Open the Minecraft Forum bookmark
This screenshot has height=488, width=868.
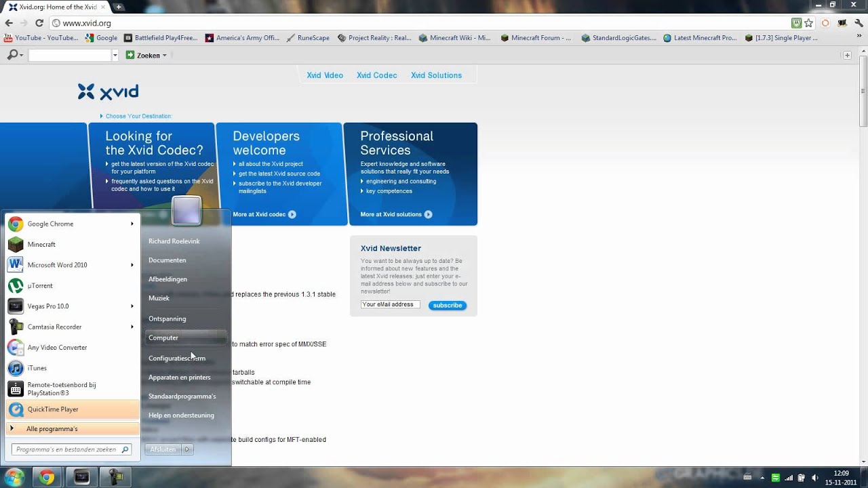click(536, 38)
